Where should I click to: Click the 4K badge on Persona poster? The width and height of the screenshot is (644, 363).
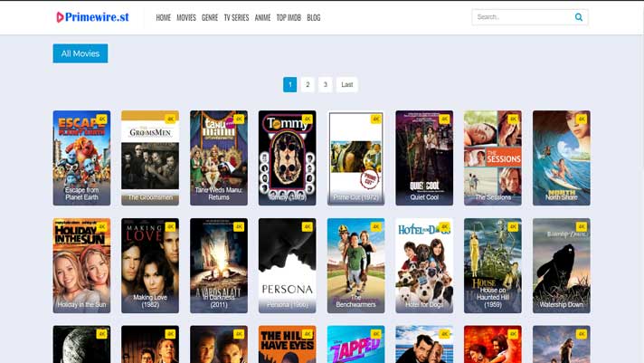tap(308, 227)
